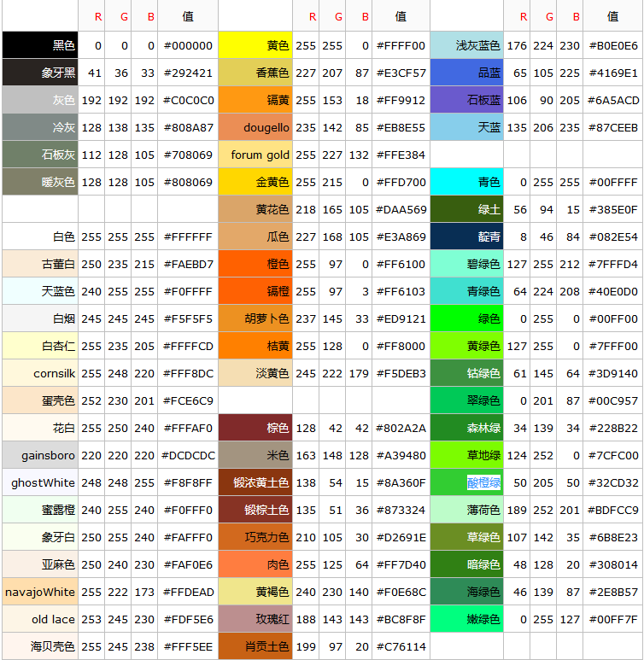Image resolution: width=644 pixels, height=660 pixels.
Task: Click the highlighted 酸橙绿 lime green label
Action: coord(483,482)
